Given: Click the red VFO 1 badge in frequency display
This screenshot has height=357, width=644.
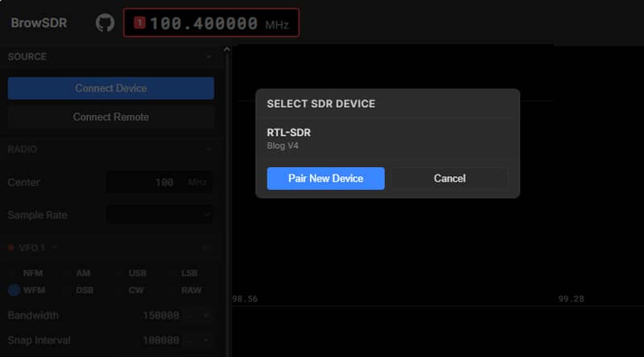Looking at the screenshot, I should [x=139, y=23].
